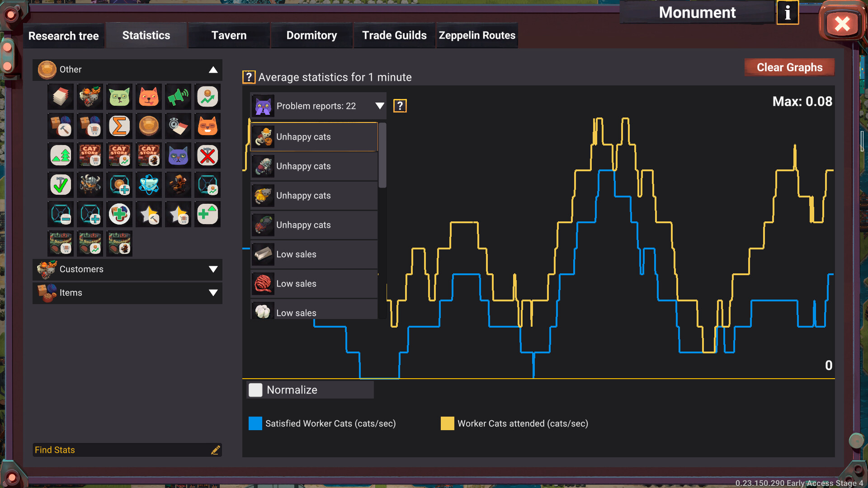Select the green megaphone statistic icon
The image size is (868, 488).
178,97
